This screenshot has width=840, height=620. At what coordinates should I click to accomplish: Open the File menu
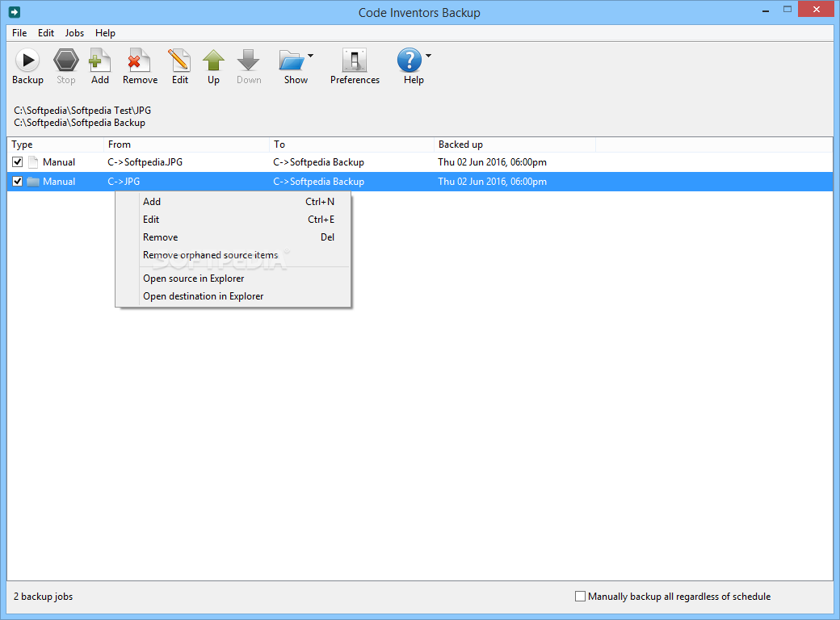tap(19, 32)
